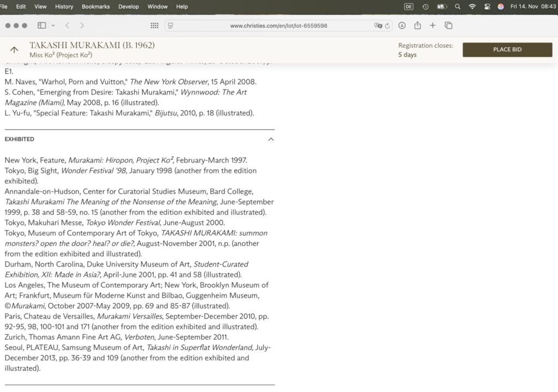Open a new tab with plus icon
The width and height of the screenshot is (558, 392).
point(433,26)
